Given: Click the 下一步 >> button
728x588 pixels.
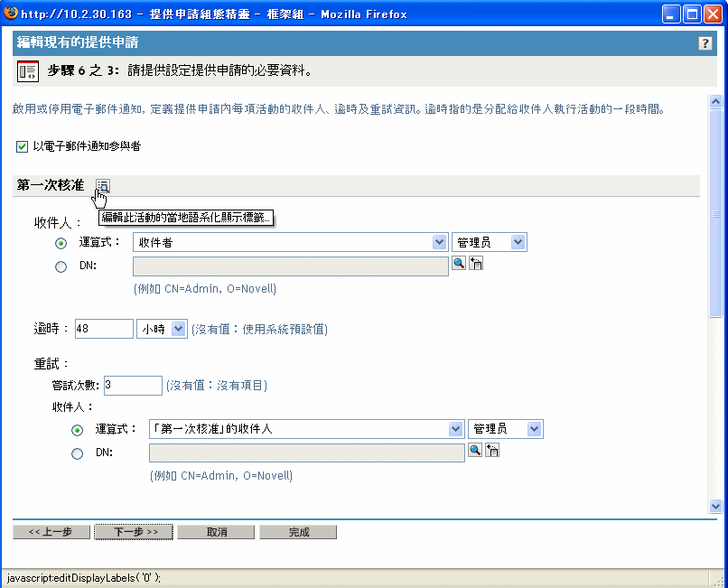Looking at the screenshot, I should point(134,532).
